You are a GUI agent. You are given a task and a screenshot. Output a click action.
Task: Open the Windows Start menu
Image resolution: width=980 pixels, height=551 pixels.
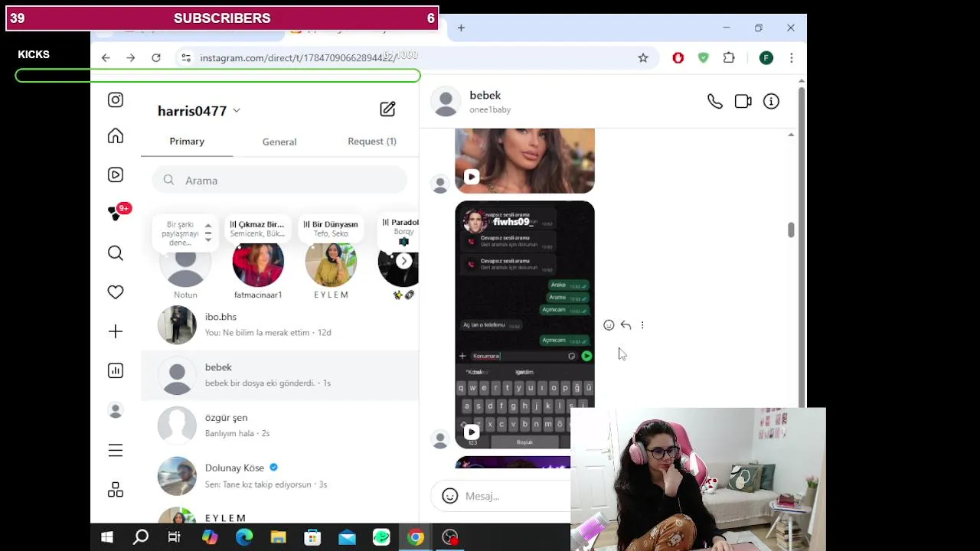(107, 537)
